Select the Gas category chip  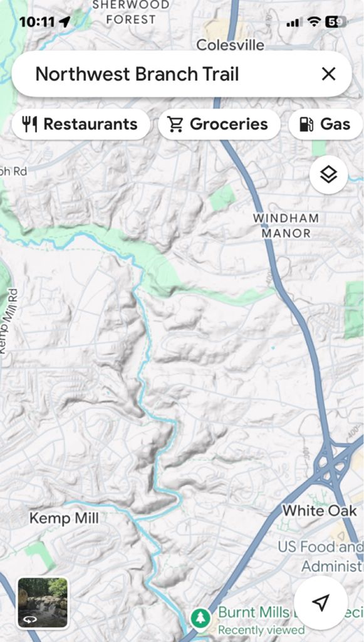(x=326, y=124)
